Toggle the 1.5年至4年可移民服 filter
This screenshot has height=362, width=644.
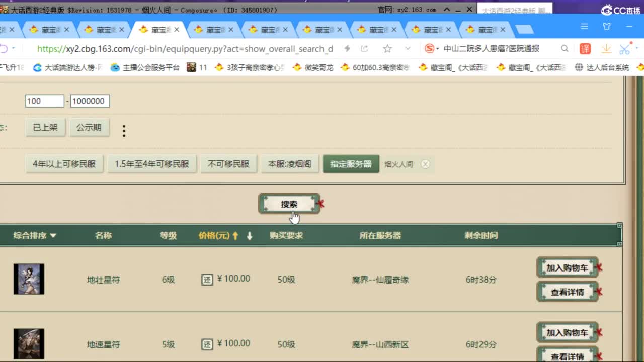[152, 164]
